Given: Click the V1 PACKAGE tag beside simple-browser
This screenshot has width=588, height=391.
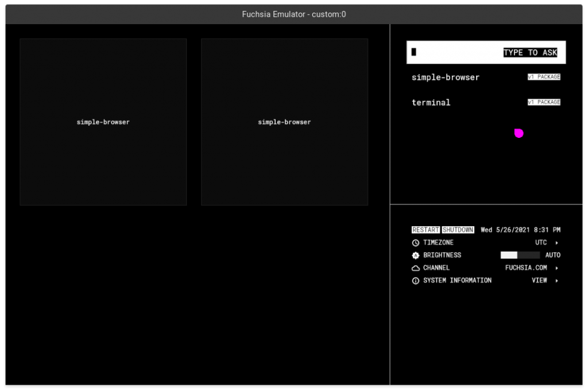Looking at the screenshot, I should 544,77.
